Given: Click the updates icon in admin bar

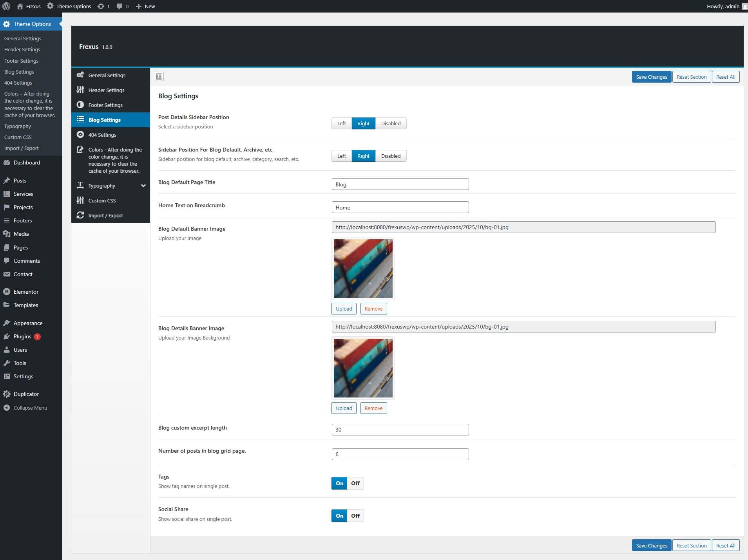Looking at the screenshot, I should pos(101,6).
